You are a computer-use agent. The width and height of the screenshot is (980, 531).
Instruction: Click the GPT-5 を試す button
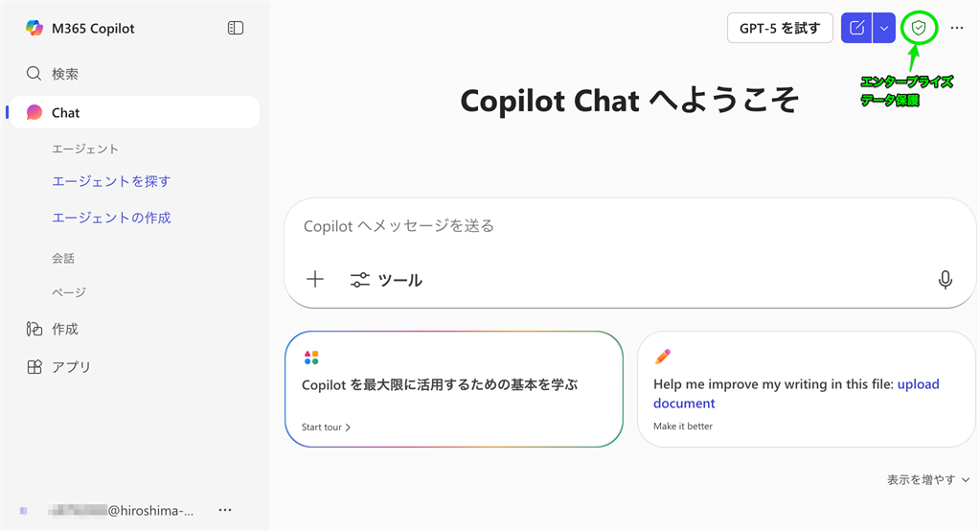pyautogui.click(x=780, y=29)
